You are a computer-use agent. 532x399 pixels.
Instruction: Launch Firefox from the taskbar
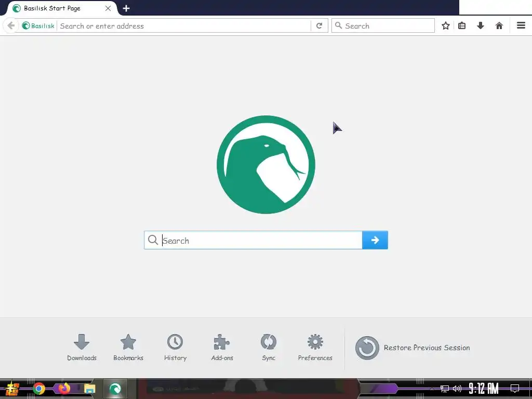(64, 389)
